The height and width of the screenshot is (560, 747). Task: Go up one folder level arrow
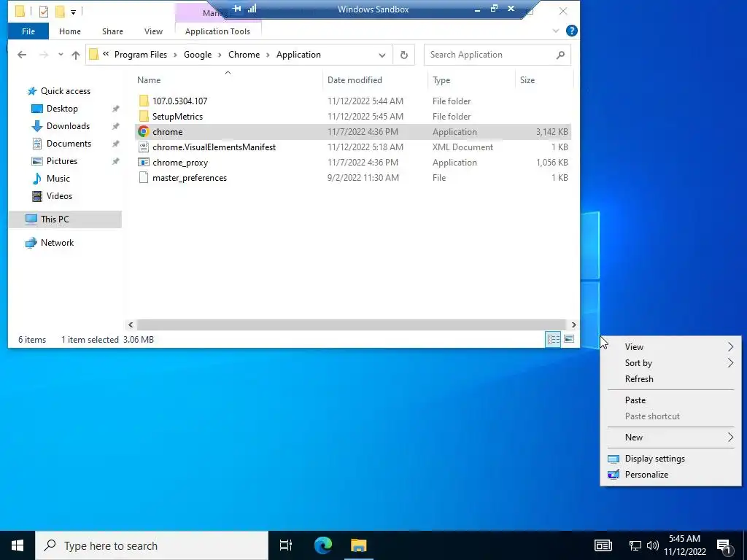click(75, 55)
